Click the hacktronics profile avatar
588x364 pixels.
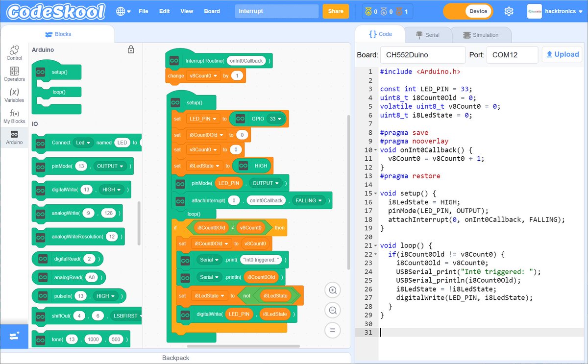point(534,11)
